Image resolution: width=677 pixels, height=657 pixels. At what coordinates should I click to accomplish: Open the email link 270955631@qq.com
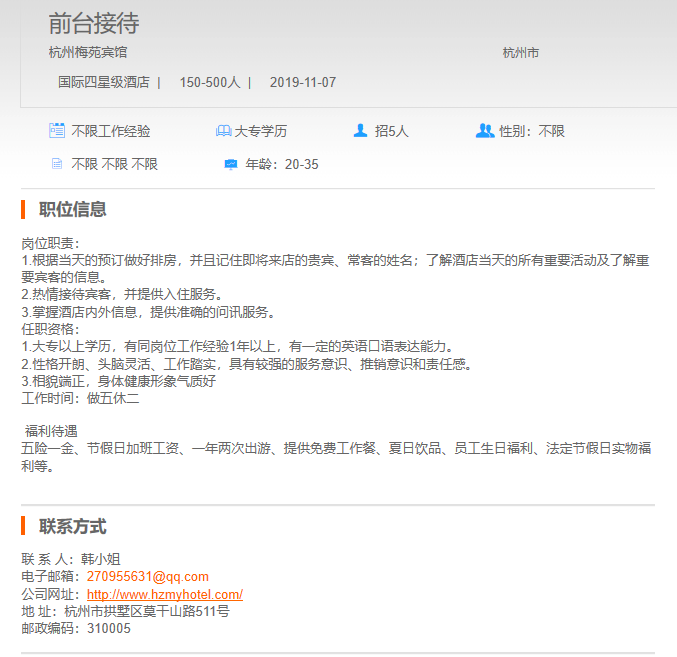pos(148,577)
